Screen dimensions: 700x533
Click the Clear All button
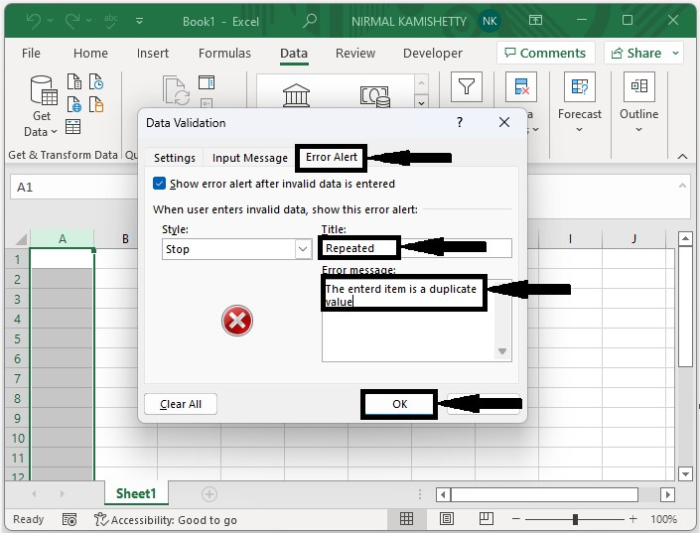click(x=181, y=404)
